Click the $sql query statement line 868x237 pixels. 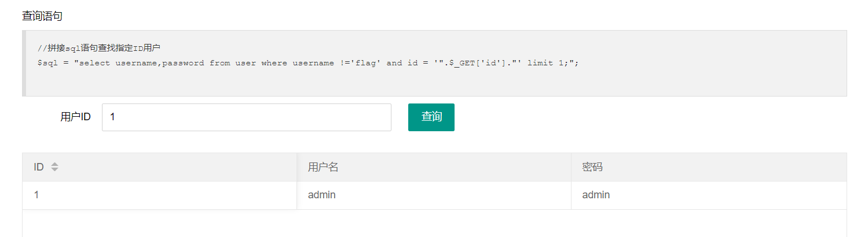[308, 63]
